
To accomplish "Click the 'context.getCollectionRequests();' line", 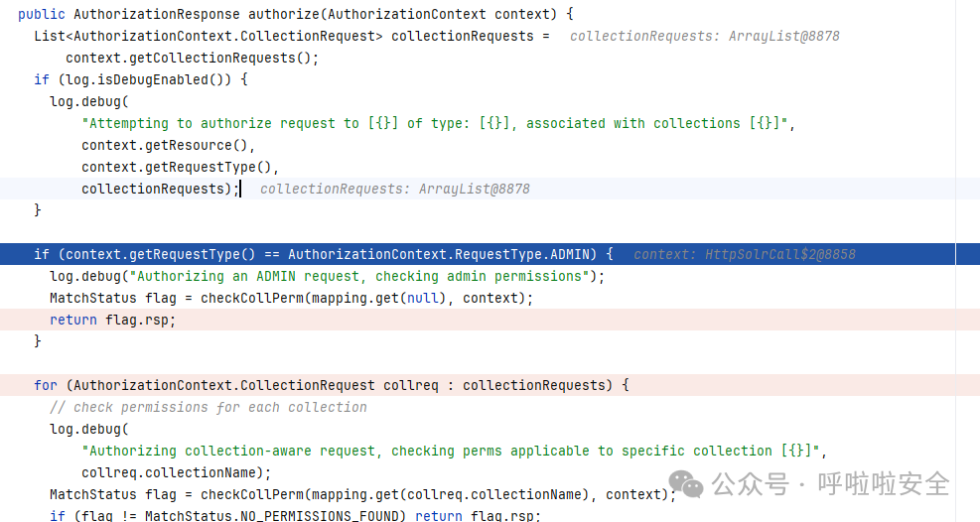I will point(192,59).
